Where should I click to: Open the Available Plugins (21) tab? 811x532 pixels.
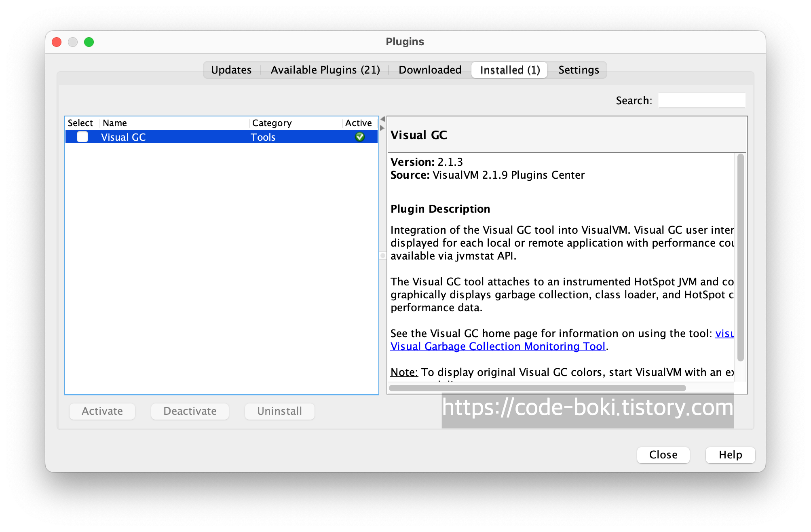pyautogui.click(x=325, y=70)
